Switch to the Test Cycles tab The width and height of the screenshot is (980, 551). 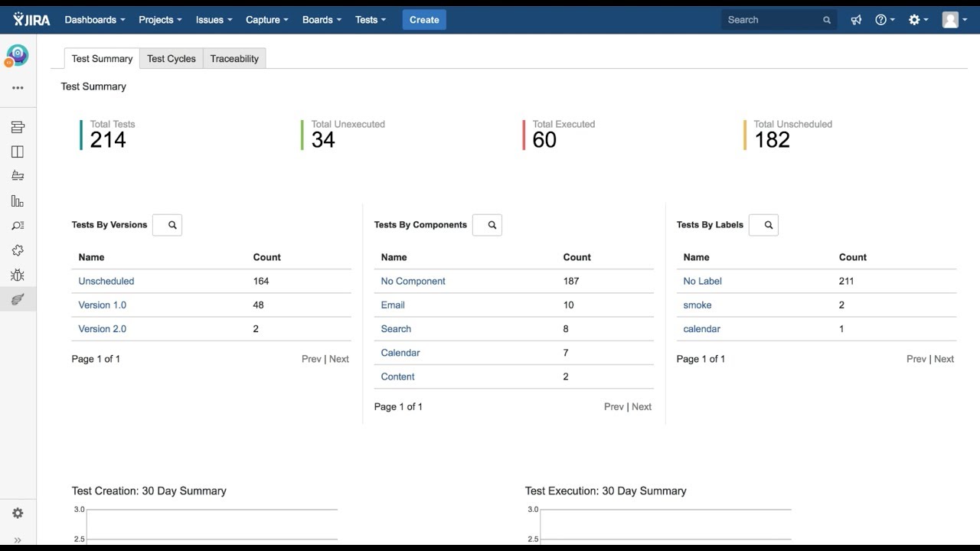coord(171,59)
